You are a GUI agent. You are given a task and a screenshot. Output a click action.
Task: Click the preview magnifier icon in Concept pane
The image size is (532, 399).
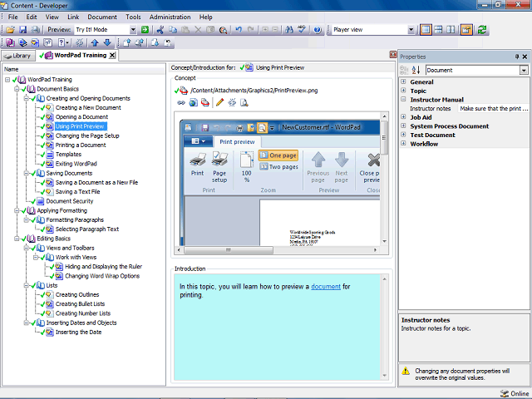244,102
